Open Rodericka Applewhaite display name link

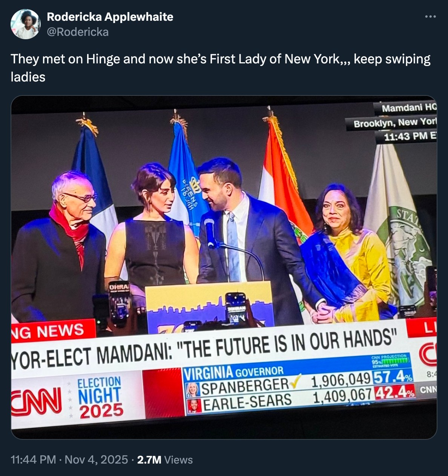110,17
